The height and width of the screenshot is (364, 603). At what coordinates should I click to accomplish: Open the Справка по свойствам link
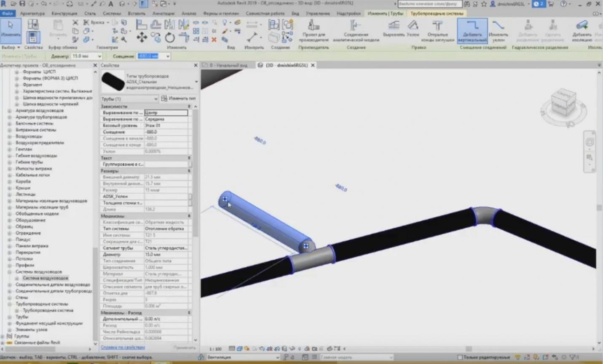[x=123, y=348]
